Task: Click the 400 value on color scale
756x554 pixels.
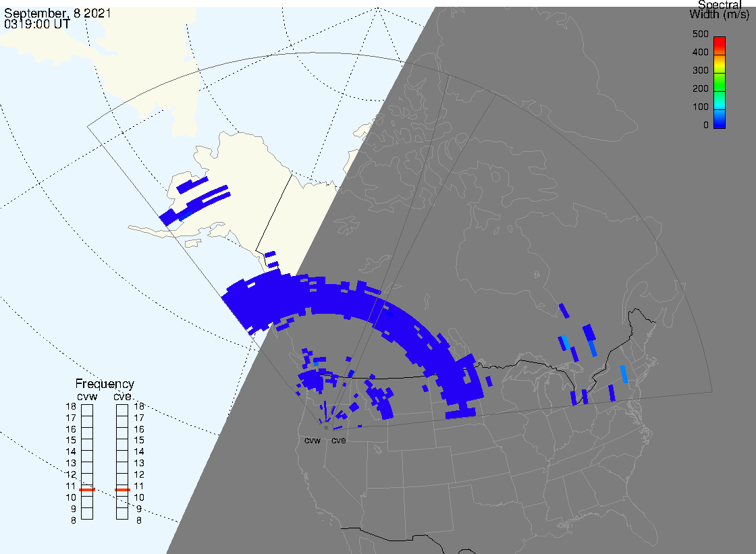Action: pos(701,52)
